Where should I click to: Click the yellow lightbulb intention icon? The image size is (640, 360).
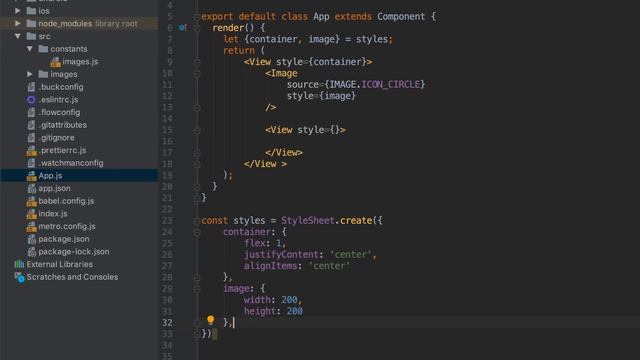pyautogui.click(x=211, y=320)
